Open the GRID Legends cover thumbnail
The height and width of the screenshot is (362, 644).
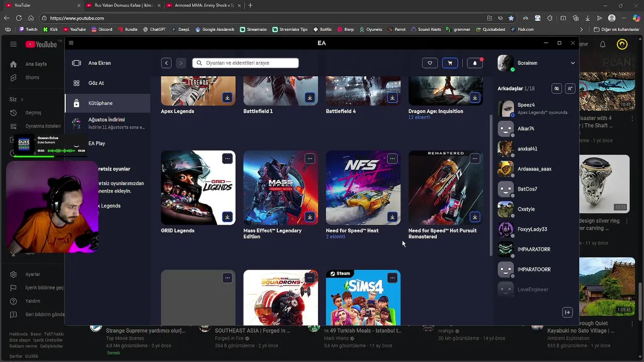[198, 188]
